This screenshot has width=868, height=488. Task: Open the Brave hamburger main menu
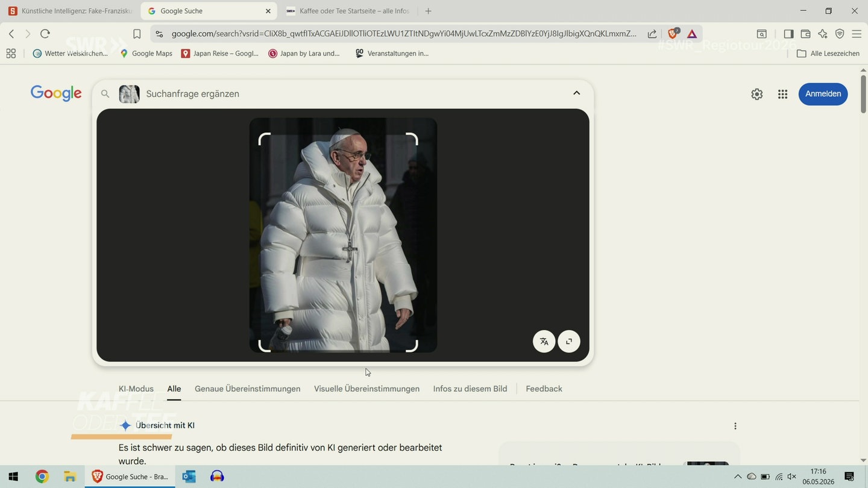pos(857,34)
